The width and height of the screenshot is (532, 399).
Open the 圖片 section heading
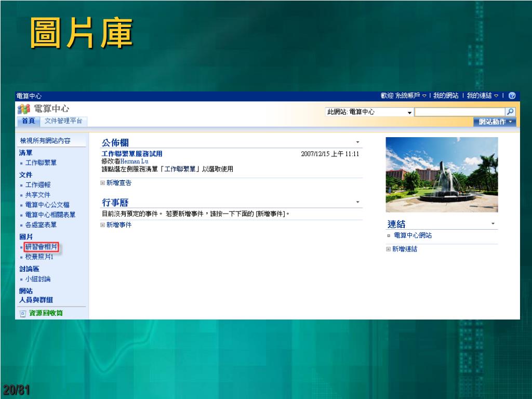tap(26, 237)
